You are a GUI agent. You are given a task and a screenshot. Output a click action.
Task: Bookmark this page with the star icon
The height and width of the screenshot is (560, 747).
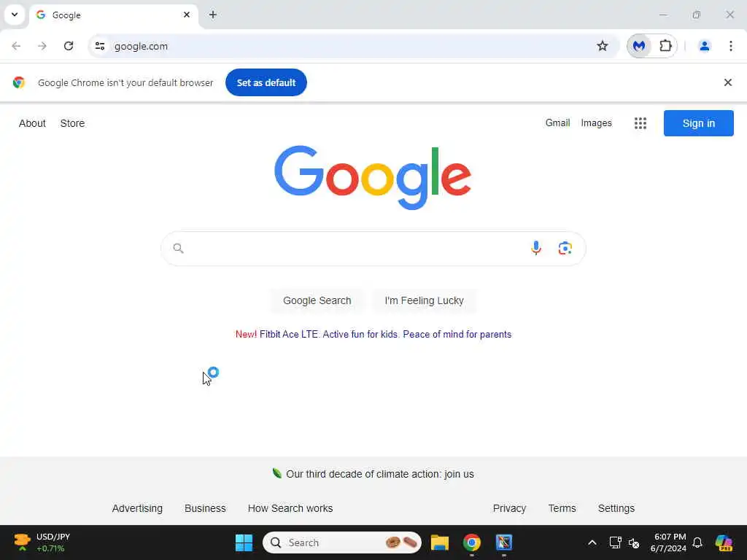[602, 46]
